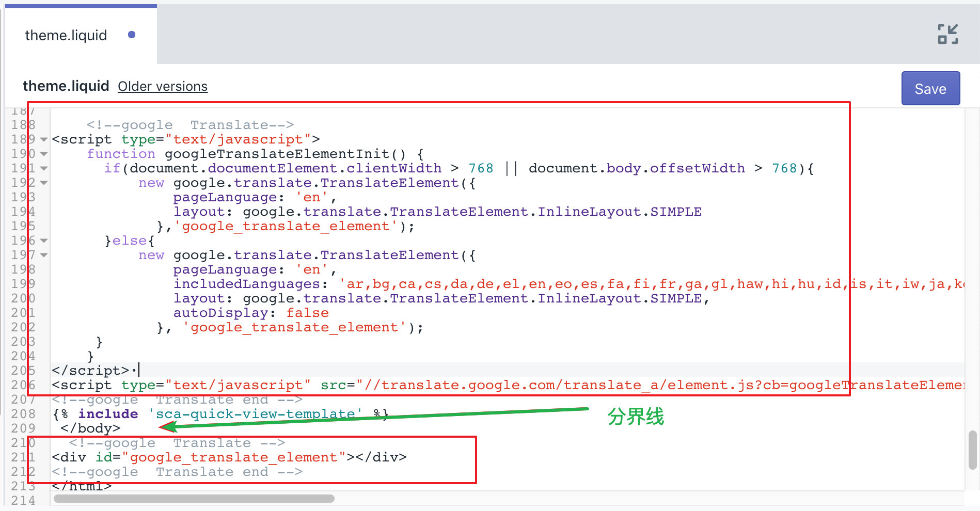Click the <!--google Translate--> comment on line 188

click(191, 125)
